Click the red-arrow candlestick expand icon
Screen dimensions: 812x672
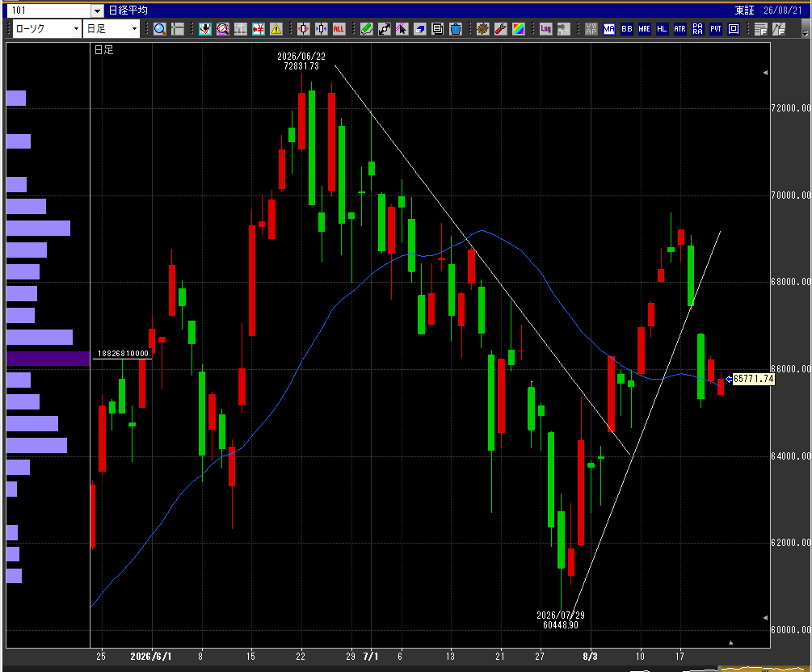(x=304, y=29)
